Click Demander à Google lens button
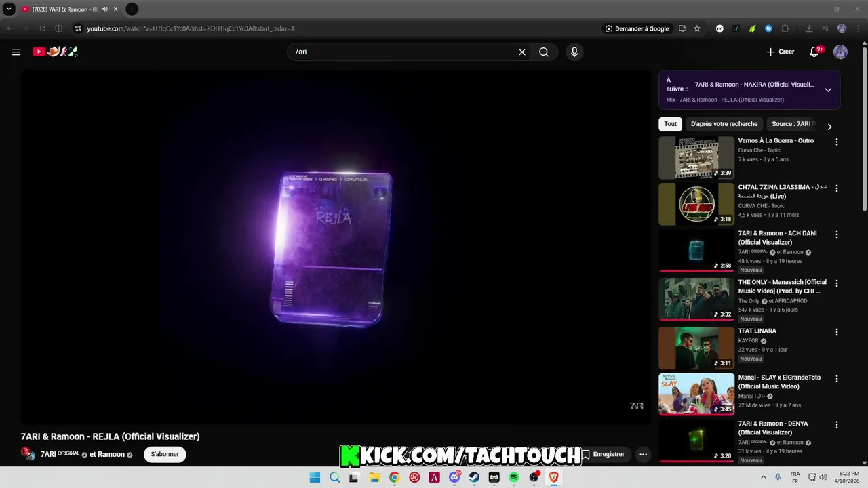868x488 pixels. (x=637, y=28)
